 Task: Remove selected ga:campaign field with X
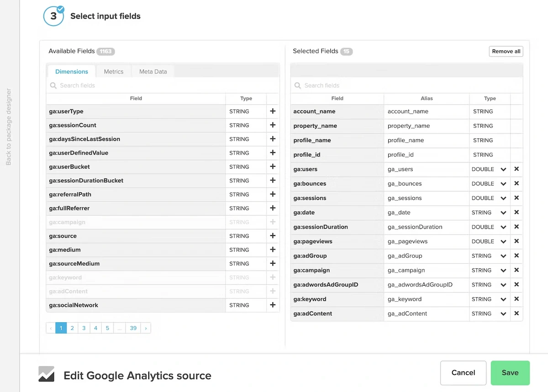point(516,270)
